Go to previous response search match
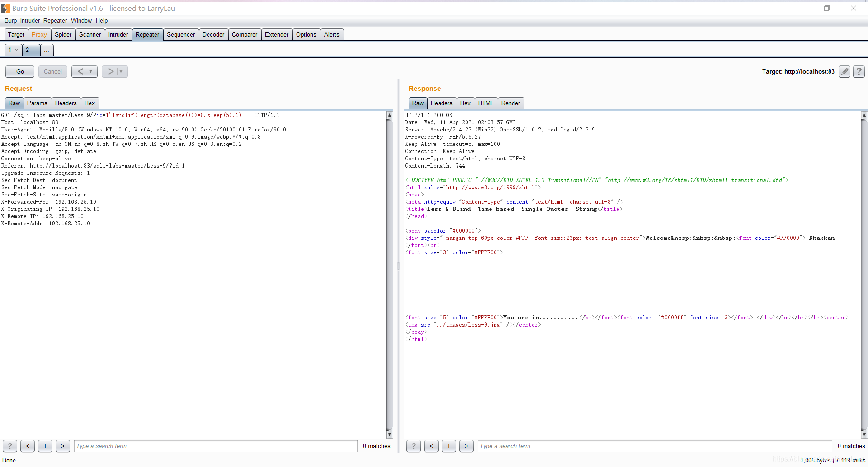 (x=431, y=446)
